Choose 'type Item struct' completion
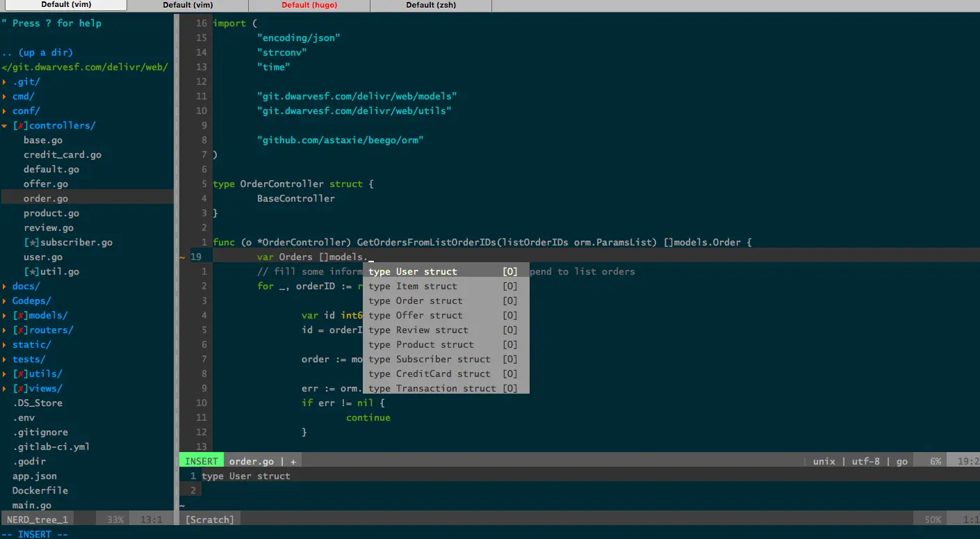Viewport: 980px width, 539px height. 446,287
